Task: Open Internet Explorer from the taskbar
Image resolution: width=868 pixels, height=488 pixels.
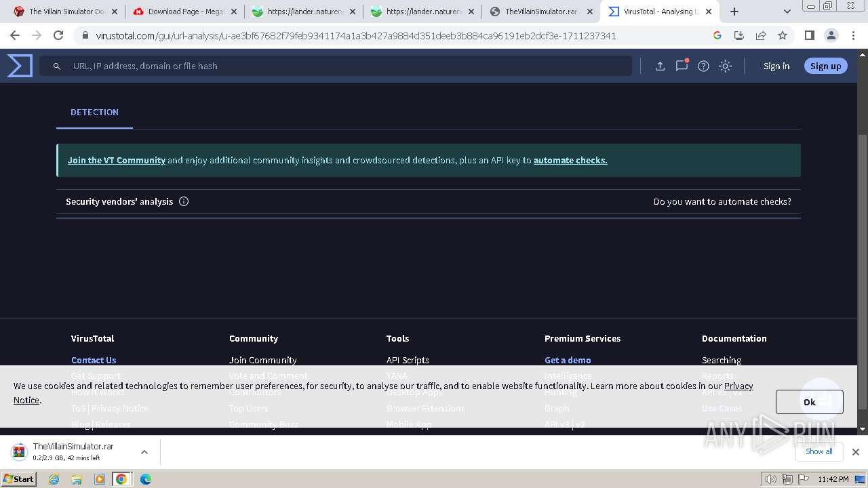Action: click(54, 479)
